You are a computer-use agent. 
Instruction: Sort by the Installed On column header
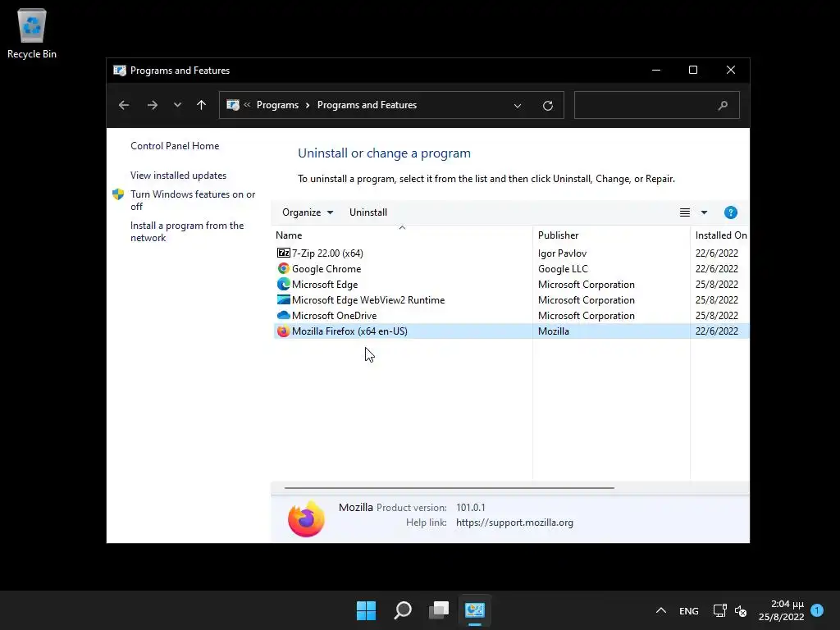720,235
